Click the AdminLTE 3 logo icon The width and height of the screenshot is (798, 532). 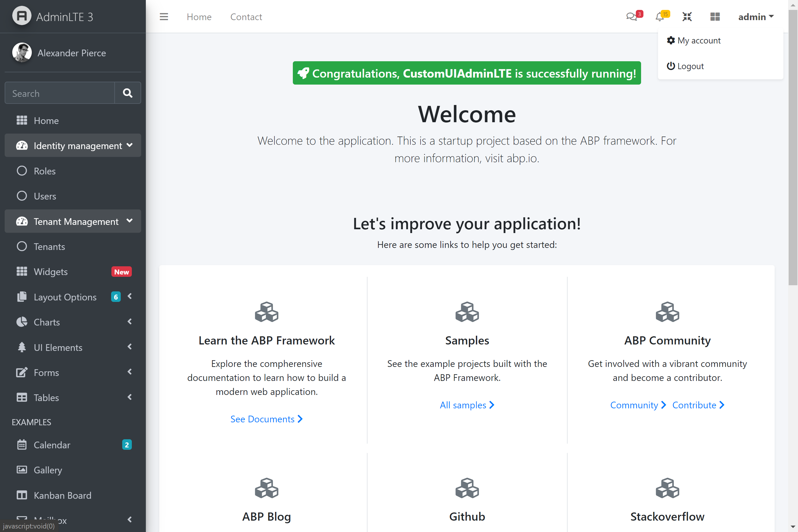click(22, 16)
